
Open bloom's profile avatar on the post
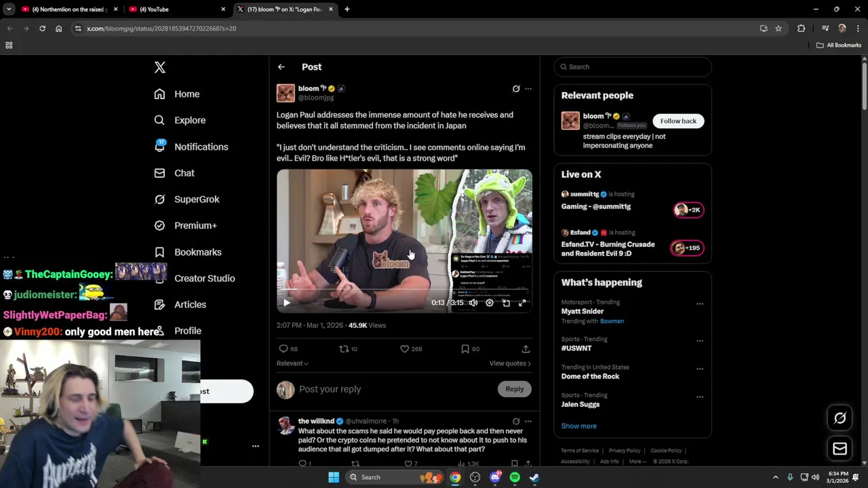285,93
